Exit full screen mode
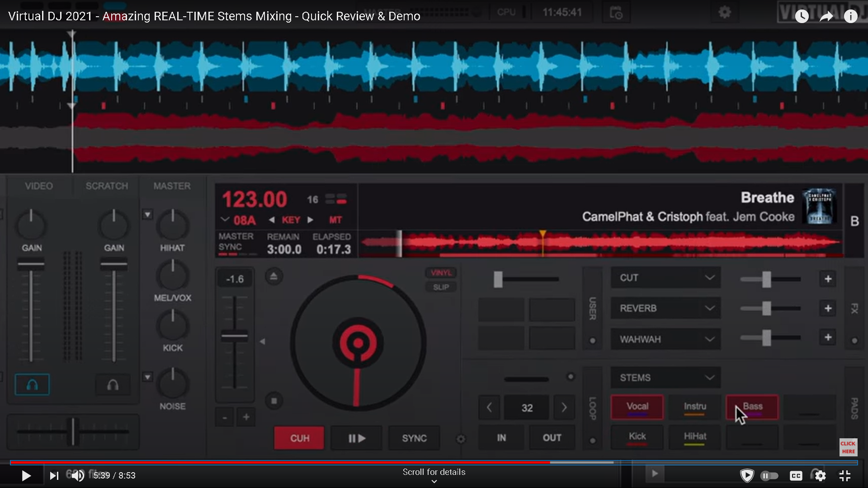Image resolution: width=868 pixels, height=488 pixels. 845,475
